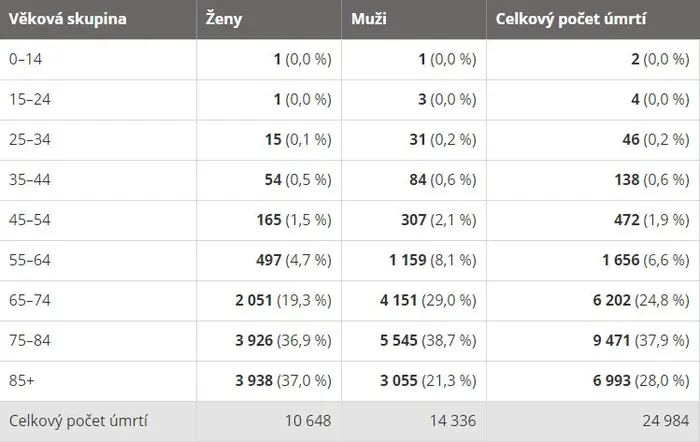The width and height of the screenshot is (700, 442).
Task: Select the 45–54 row label
Action: [29, 220]
